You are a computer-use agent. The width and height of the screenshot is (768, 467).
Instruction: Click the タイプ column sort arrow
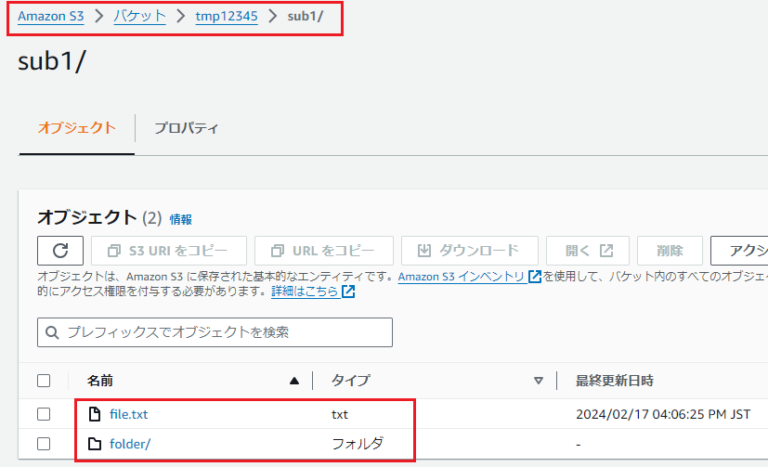538,381
